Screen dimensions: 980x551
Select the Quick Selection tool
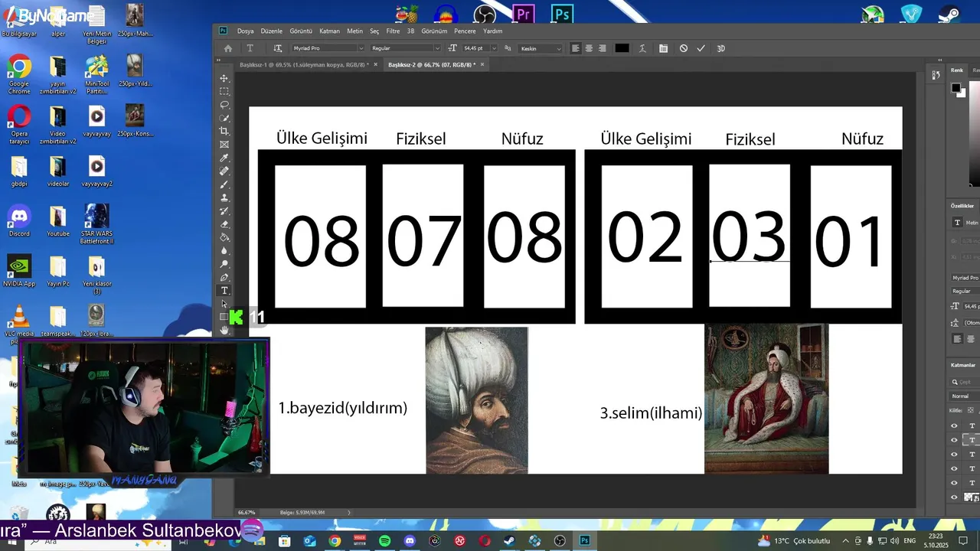click(x=224, y=118)
